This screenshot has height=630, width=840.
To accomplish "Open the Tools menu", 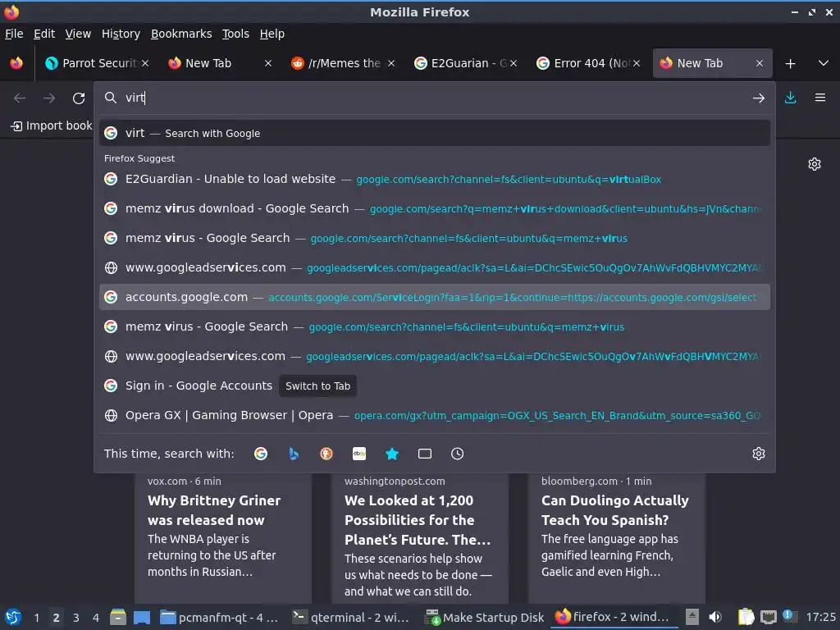I will coord(235,34).
